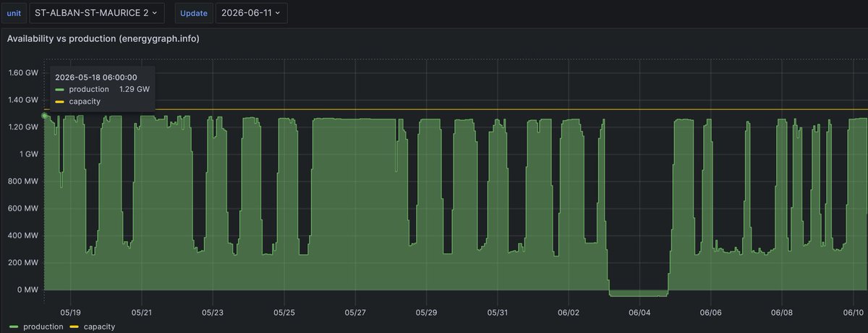This screenshot has width=868, height=333.
Task: Open the ST-ALBAN-ST-MAURICE 2 unit dropdown
Action: pyautogui.click(x=96, y=13)
